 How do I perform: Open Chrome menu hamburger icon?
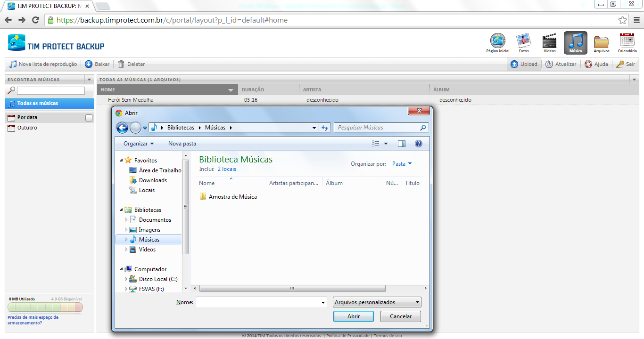tap(636, 20)
